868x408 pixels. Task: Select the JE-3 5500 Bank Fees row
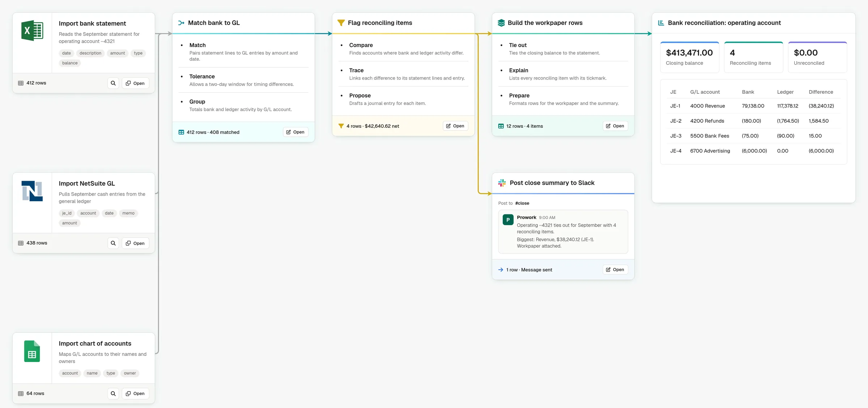[x=754, y=136]
